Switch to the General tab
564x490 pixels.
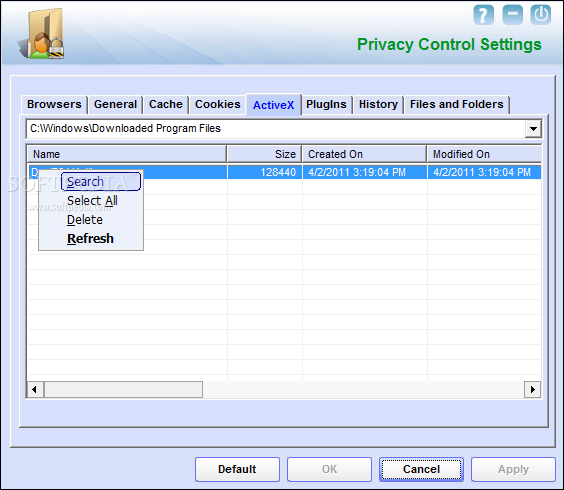coord(115,104)
